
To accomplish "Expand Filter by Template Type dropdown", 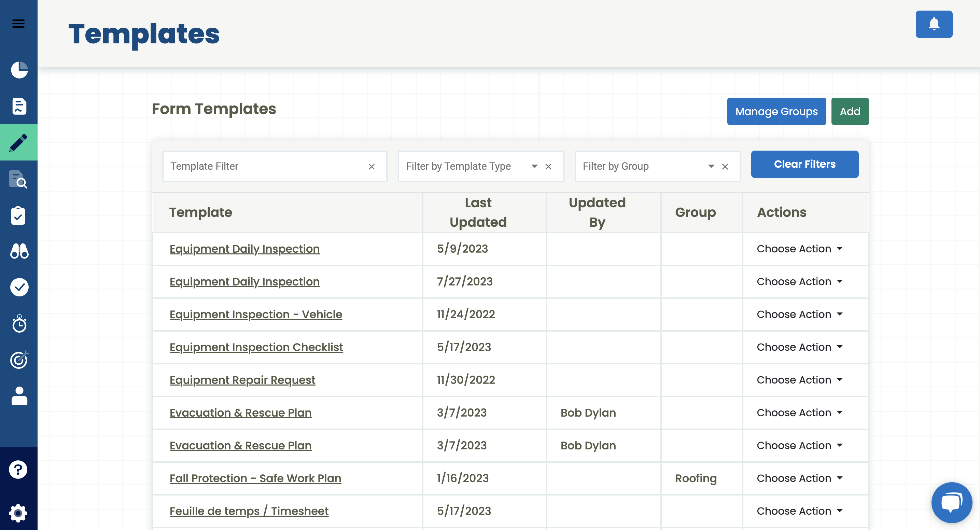I will tap(534, 166).
